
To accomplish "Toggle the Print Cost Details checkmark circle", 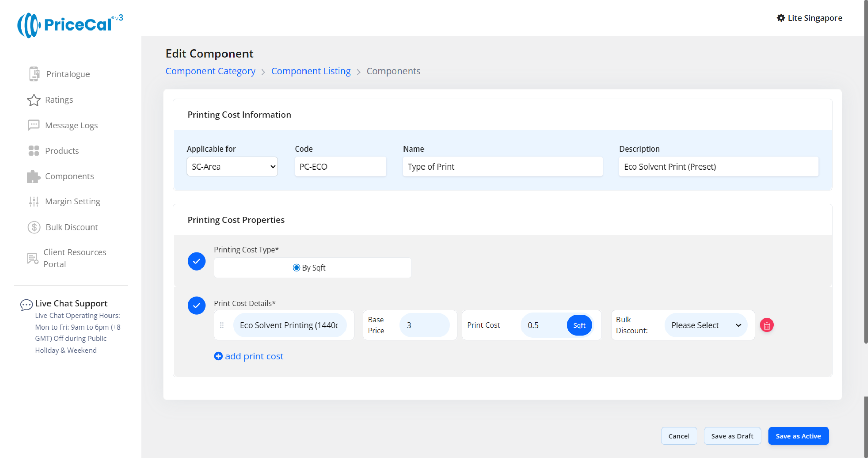I will (x=197, y=305).
